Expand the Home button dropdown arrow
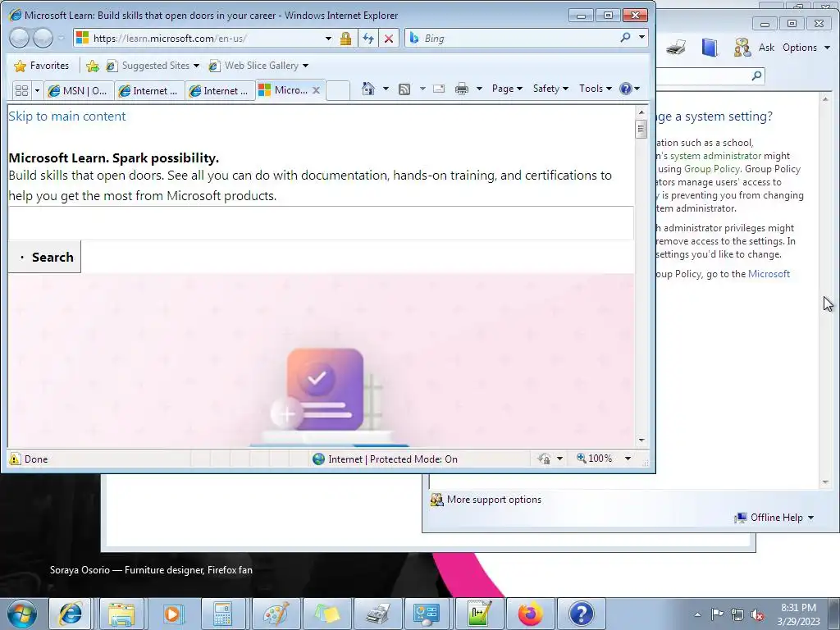Viewport: 840px width, 630px height. (386, 89)
